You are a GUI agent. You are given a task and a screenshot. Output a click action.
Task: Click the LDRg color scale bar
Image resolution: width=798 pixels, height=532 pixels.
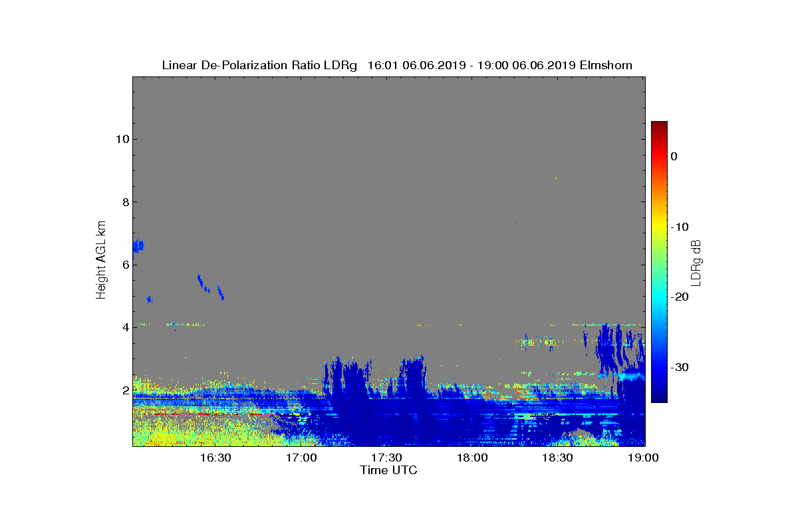pyautogui.click(x=659, y=262)
